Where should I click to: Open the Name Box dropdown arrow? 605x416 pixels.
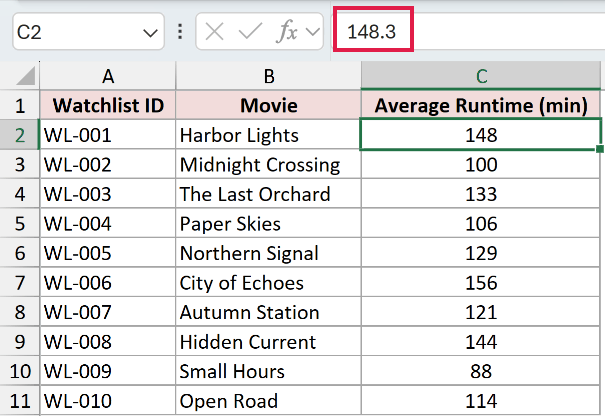tap(150, 33)
